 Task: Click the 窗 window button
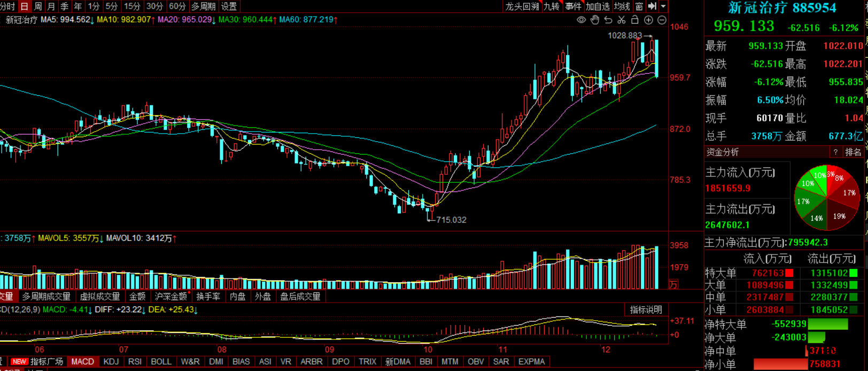(639, 6)
